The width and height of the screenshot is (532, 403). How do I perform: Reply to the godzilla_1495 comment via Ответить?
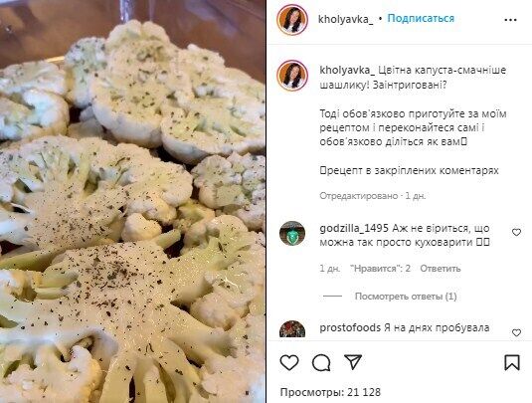click(x=441, y=269)
